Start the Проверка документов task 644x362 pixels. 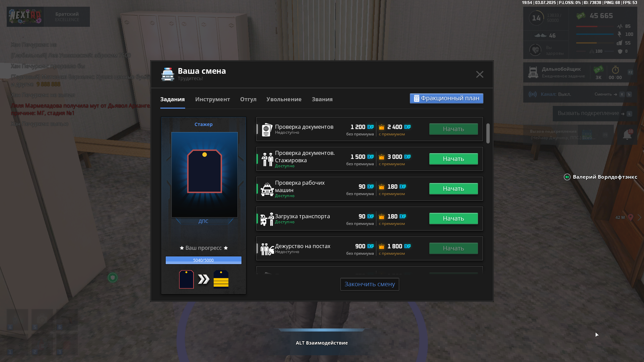point(453,129)
